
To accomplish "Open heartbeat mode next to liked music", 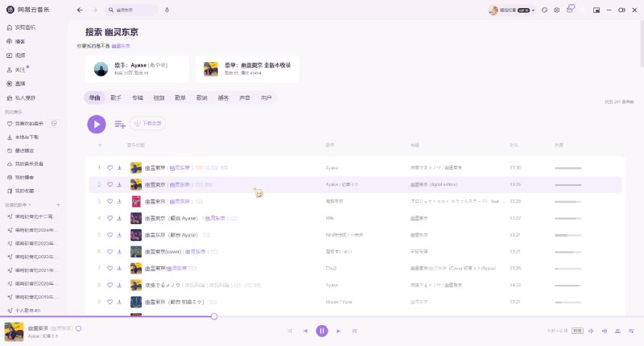I will tap(53, 123).
